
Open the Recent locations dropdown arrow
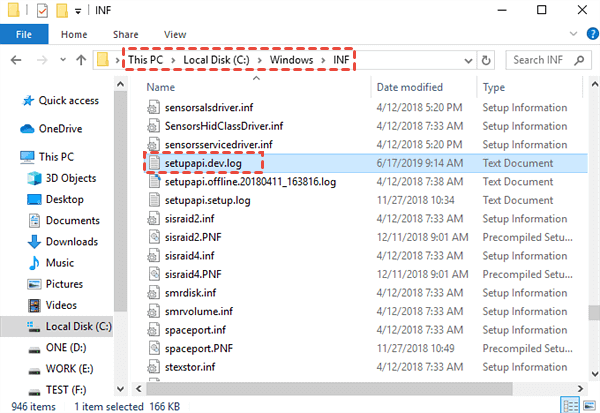[x=63, y=60]
